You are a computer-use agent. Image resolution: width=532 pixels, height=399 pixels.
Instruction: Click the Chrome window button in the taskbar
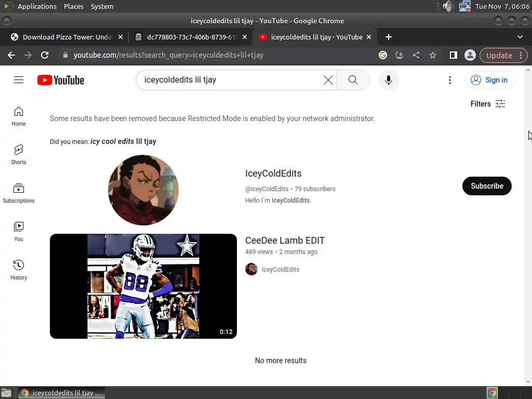[x=61, y=393]
